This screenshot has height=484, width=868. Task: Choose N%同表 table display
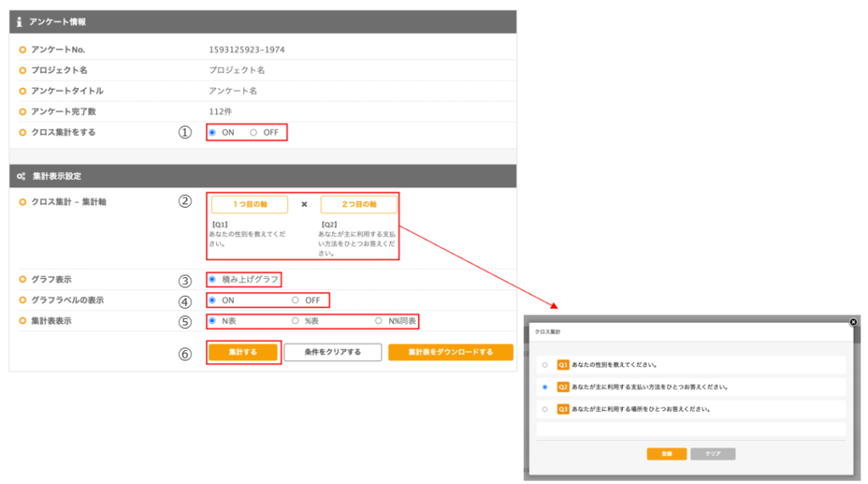point(379,320)
